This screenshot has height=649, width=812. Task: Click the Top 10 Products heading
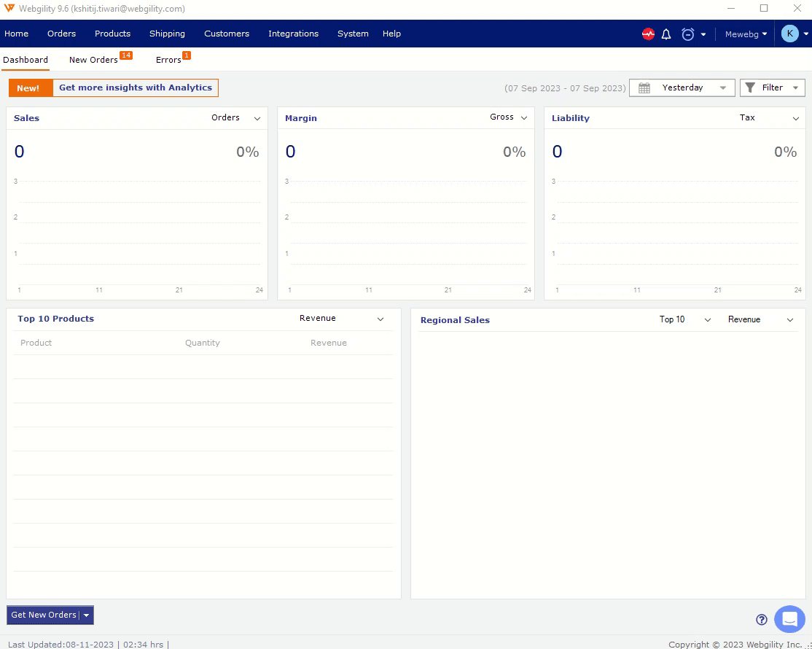(x=56, y=319)
